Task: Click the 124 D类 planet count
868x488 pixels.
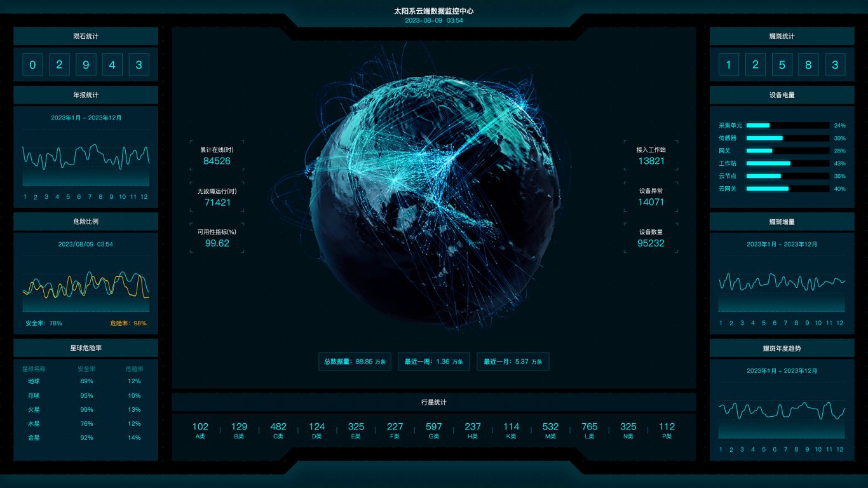Action: (x=317, y=430)
